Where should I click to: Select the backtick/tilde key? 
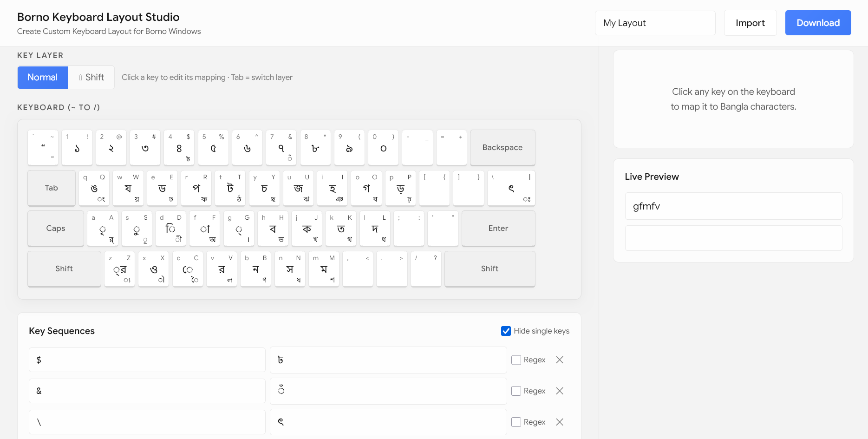(x=43, y=148)
